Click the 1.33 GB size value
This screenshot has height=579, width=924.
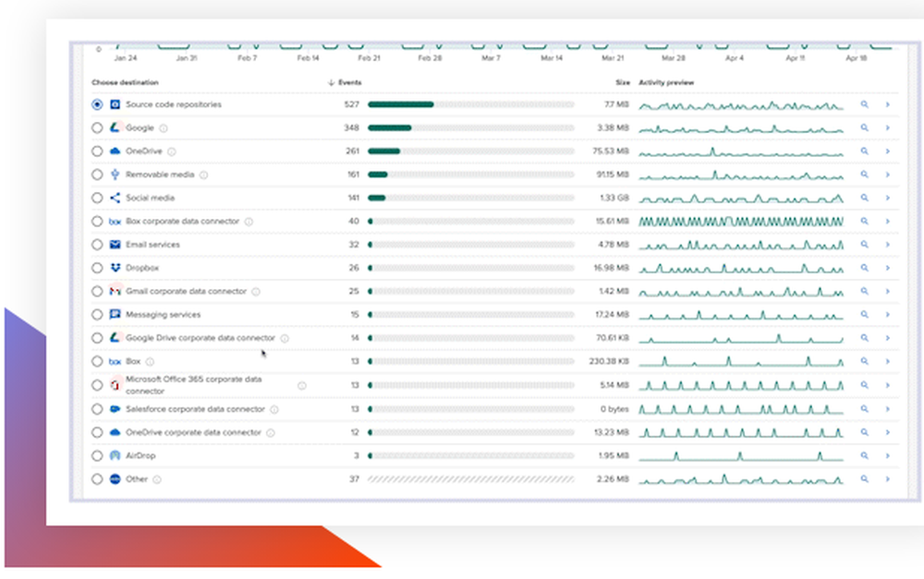614,198
